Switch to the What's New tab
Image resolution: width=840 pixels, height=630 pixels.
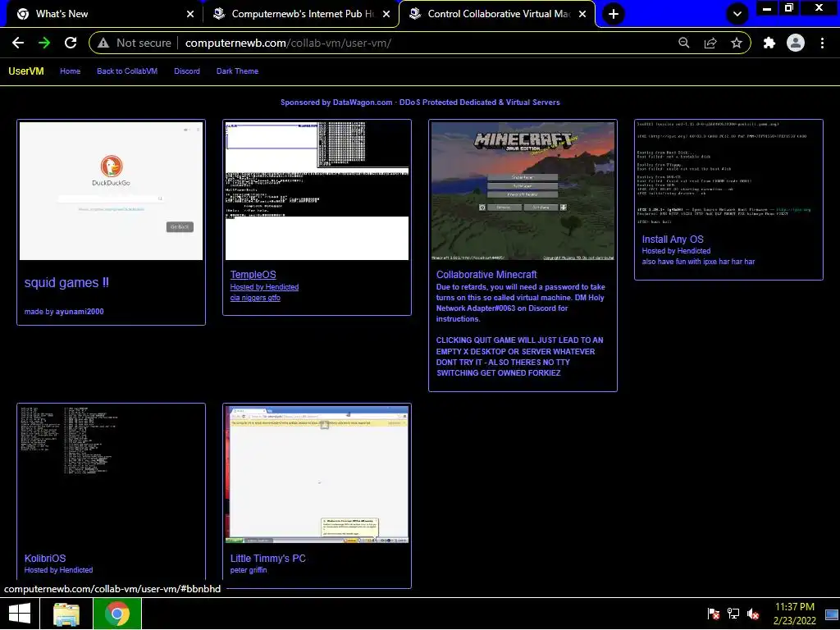pos(102,14)
